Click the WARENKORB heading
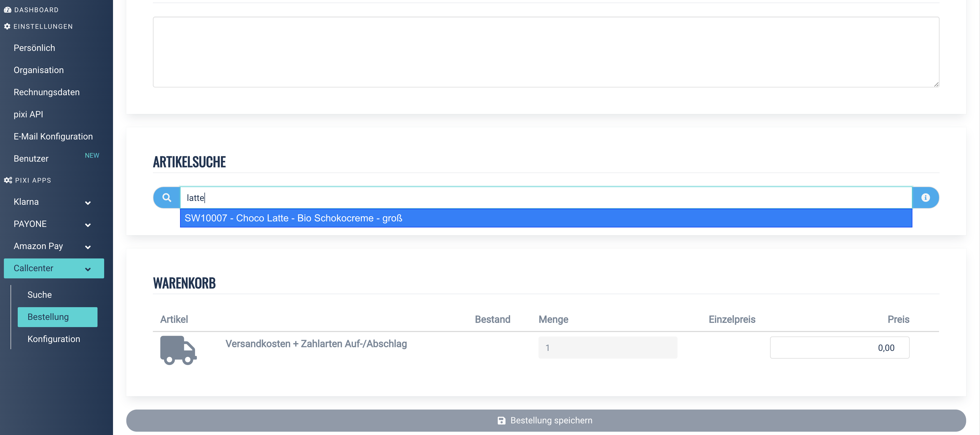The image size is (980, 435). pos(184,283)
